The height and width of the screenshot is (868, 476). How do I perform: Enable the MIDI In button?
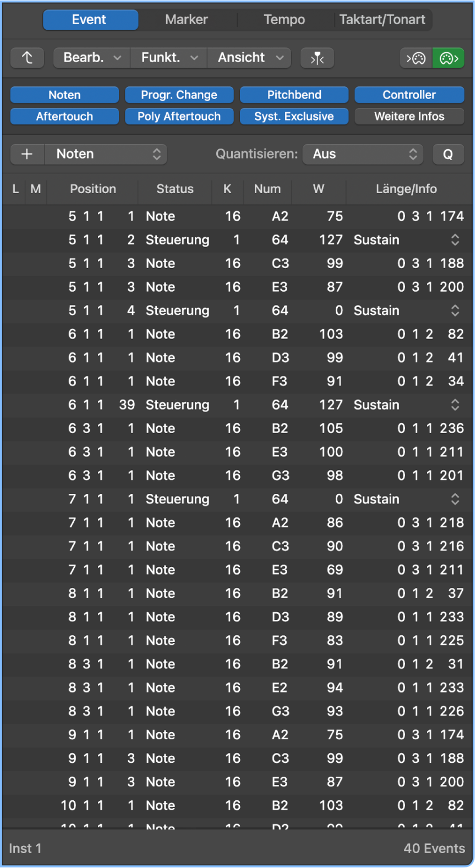coord(416,58)
